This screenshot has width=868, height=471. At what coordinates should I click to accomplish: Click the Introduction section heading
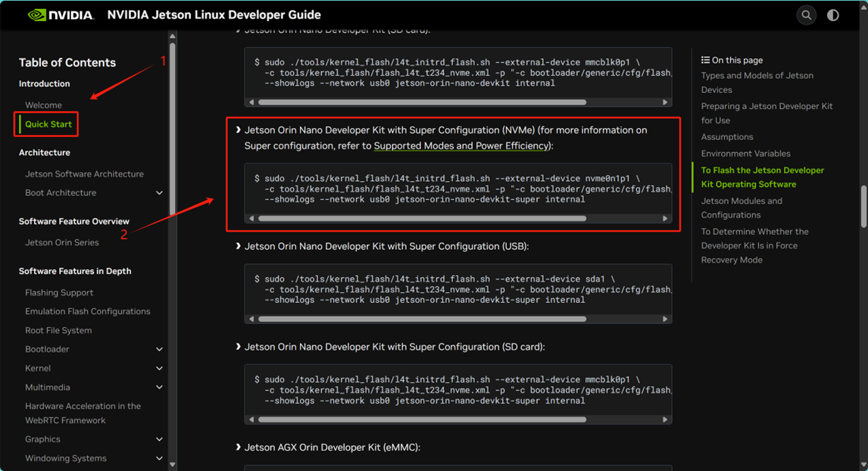coord(44,83)
